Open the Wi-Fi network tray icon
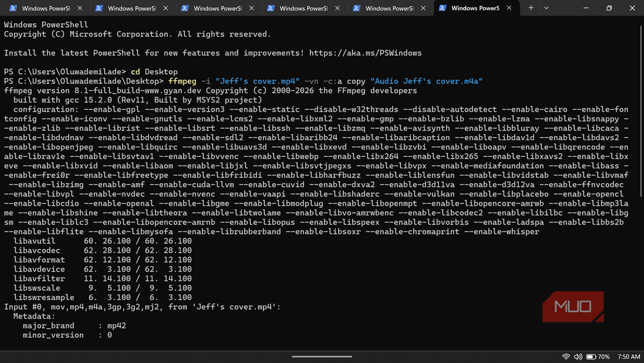 click(x=566, y=357)
